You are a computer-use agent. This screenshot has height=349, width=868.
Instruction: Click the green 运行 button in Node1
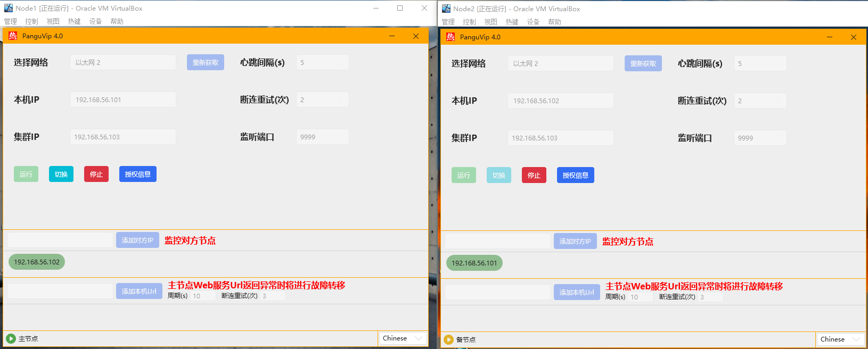tap(26, 174)
